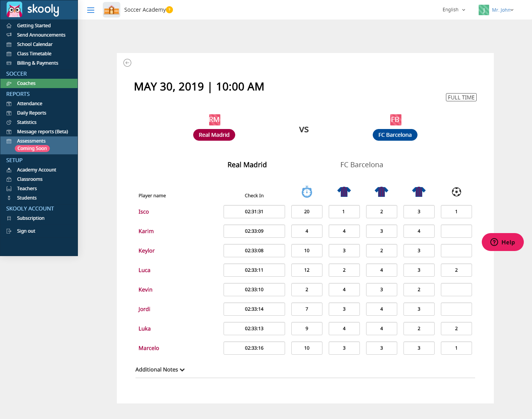Click Marcelo's minutes field showing 10
Viewport: 532px width, 419px height.
(307, 348)
